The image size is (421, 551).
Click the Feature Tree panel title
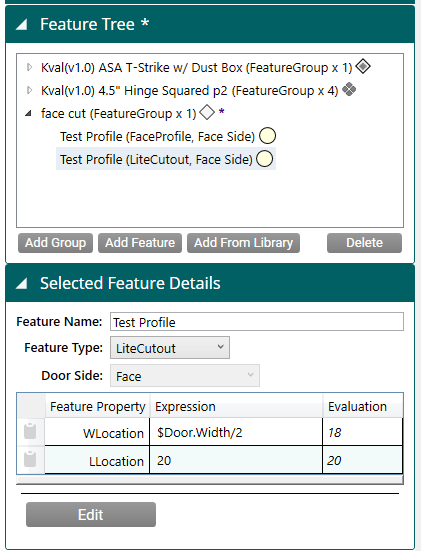coord(95,24)
